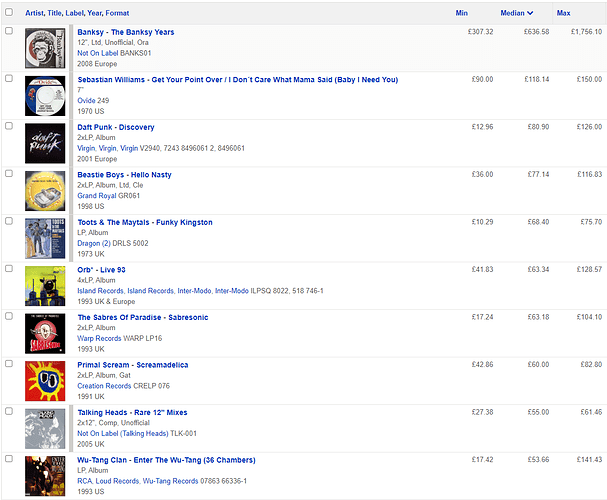Open the RCA label link
The image size is (607, 500).
[84, 481]
